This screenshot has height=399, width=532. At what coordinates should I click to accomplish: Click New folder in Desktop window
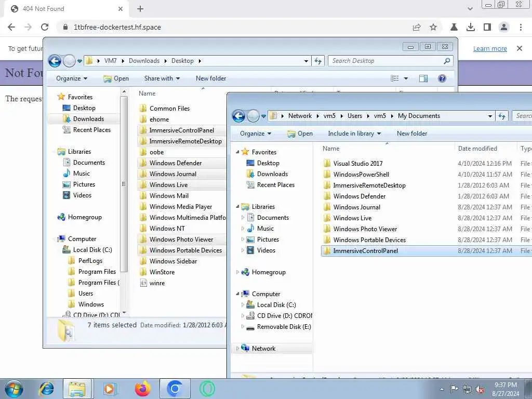[x=211, y=78]
